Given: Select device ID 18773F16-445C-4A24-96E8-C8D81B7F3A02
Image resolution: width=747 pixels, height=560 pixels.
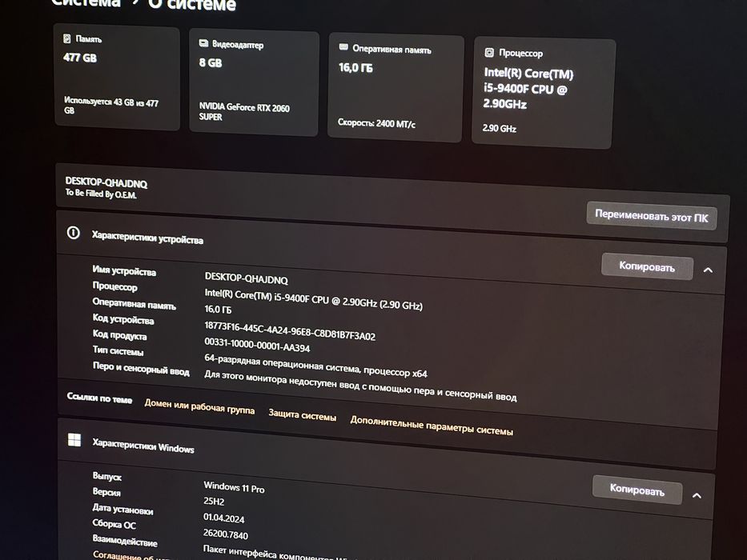Looking at the screenshot, I should coord(290,330).
